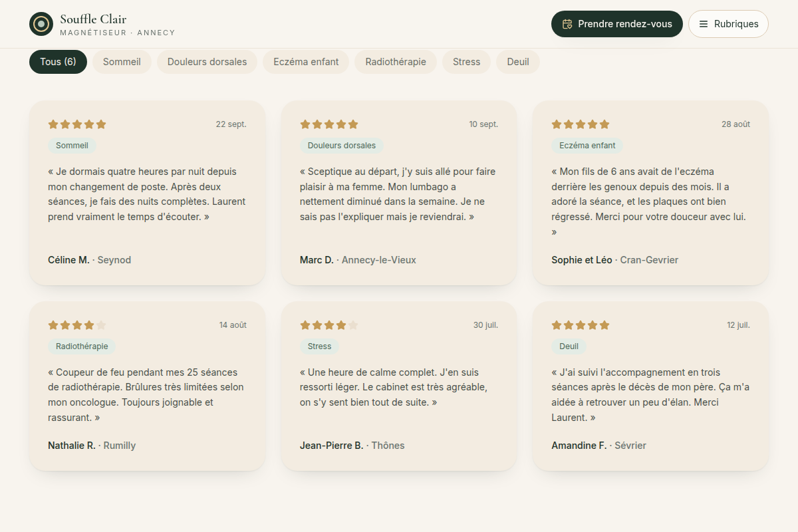Click the Sommeil tag on Céline's review
798x532 pixels.
click(x=72, y=146)
